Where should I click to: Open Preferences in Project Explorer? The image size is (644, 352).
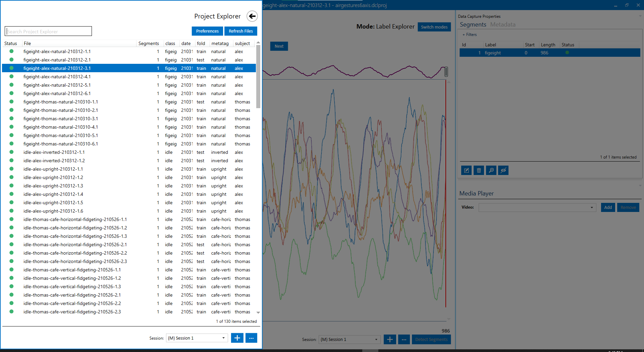(207, 31)
